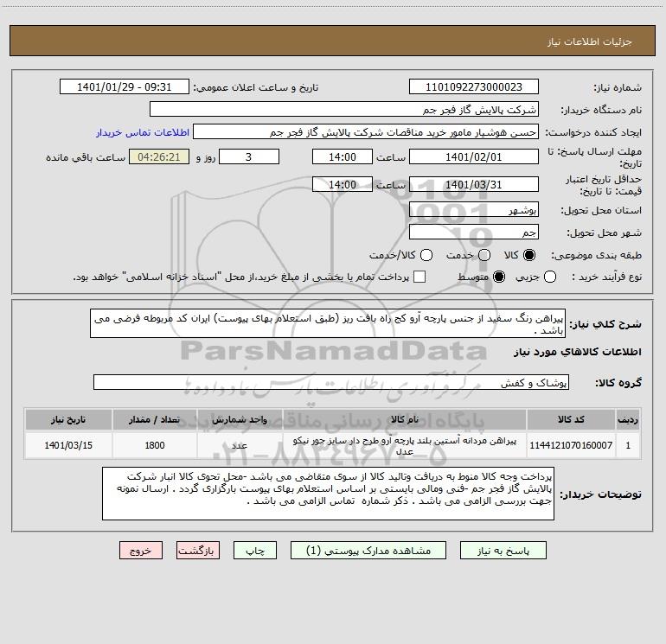Click the quantity 1800 cell
The width and height of the screenshot is (666, 644).
point(155,445)
